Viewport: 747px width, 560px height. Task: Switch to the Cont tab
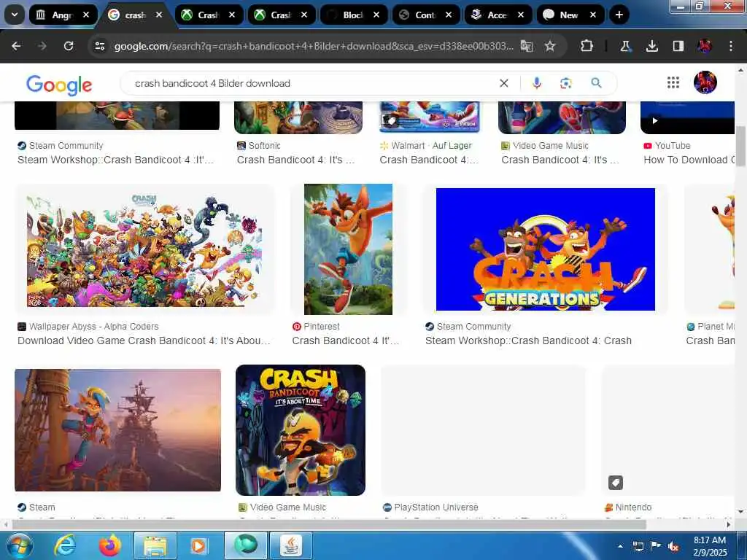pyautogui.click(x=419, y=15)
